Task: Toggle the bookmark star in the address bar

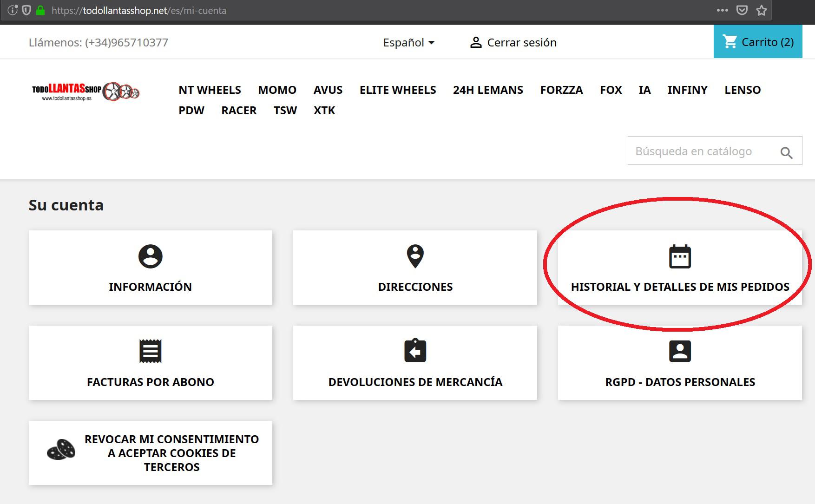Action: tap(761, 10)
